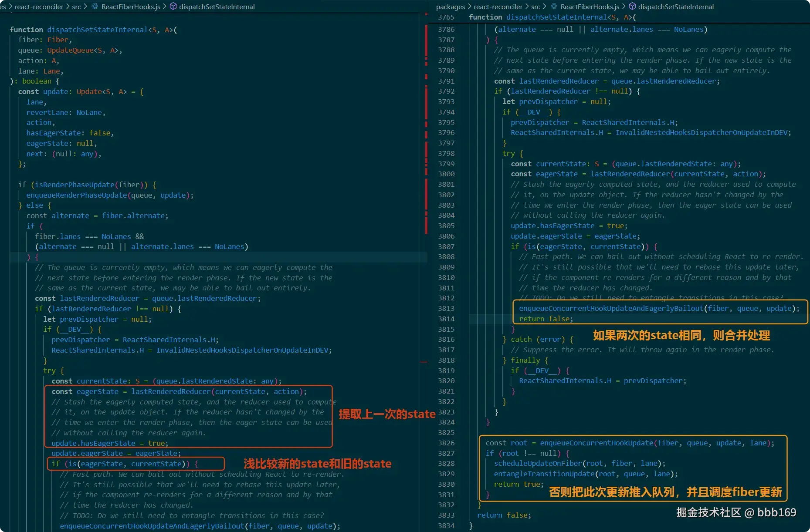Screen dimensions: 810x532
Task: Click 'entangleTransitionUpdate(root, queue, lane);' line
Action: pyautogui.click(x=586, y=474)
